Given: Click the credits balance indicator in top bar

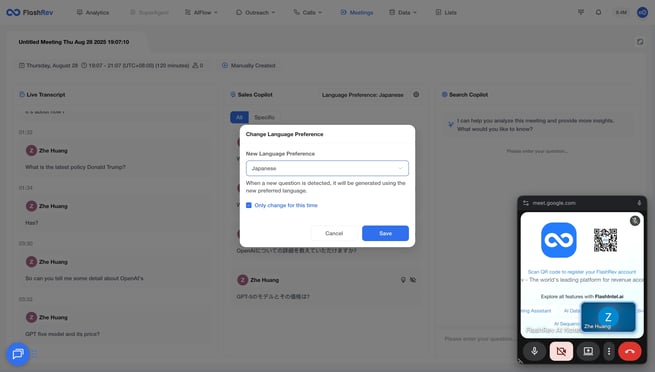Looking at the screenshot, I should 621,13.
